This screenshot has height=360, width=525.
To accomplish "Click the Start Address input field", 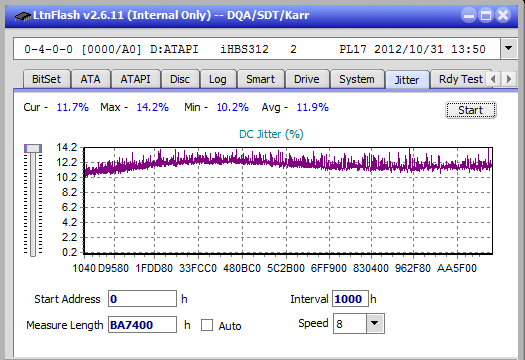I will click(142, 299).
